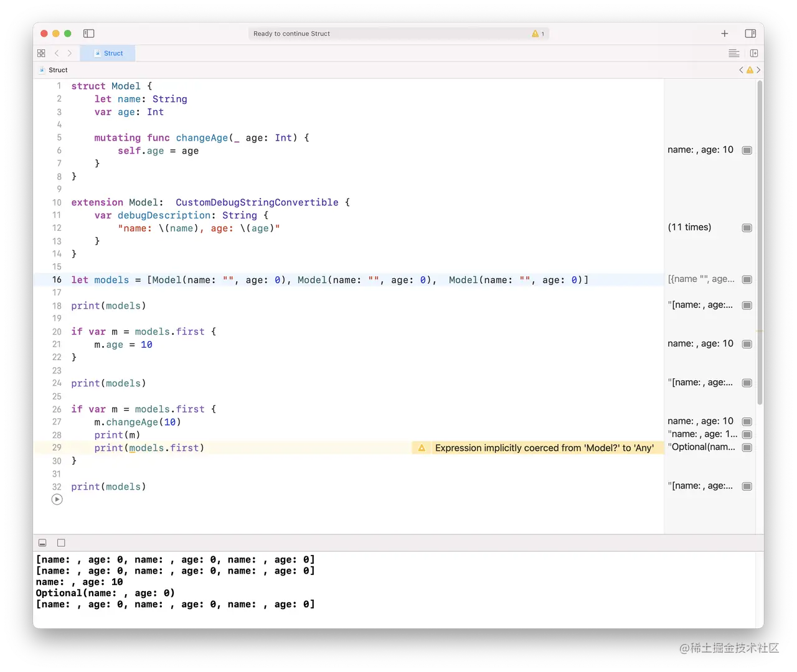
Task: Show result for m.changeAge(10) line
Action: click(747, 422)
